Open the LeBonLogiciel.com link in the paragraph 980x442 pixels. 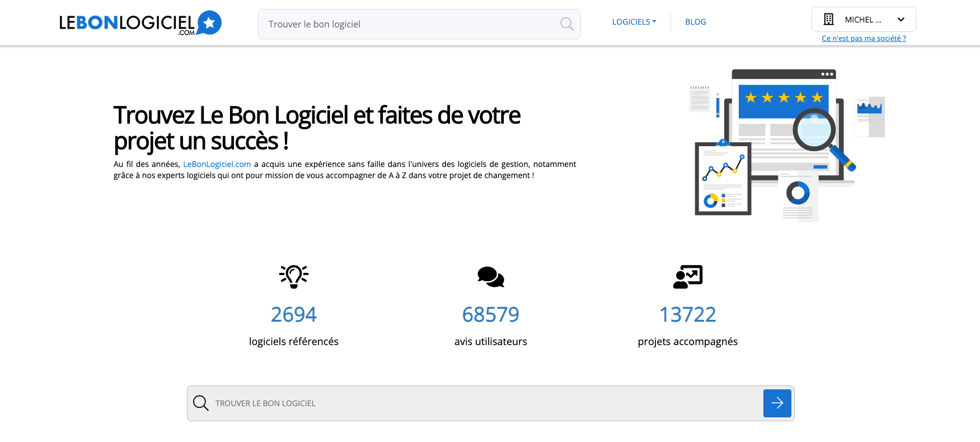click(217, 164)
